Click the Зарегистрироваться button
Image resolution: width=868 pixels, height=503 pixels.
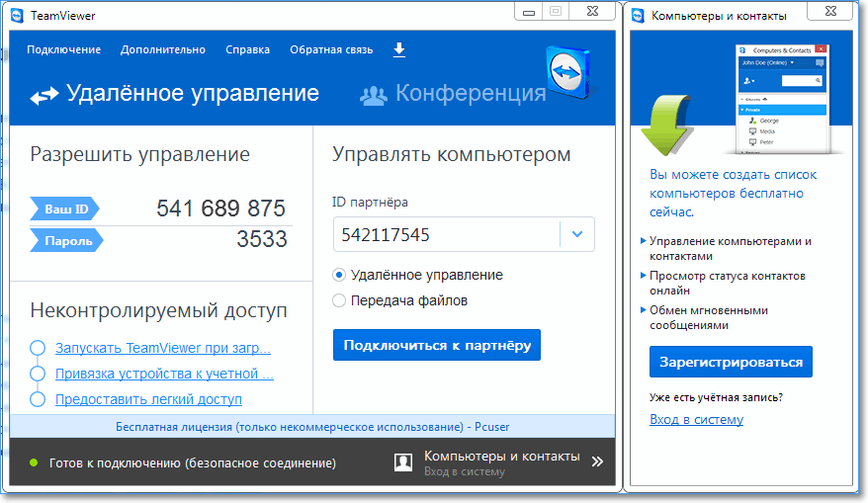click(731, 362)
